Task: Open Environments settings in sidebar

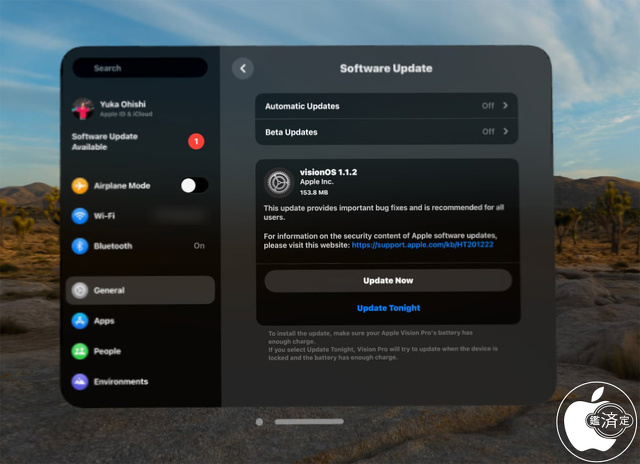Action: point(140,382)
